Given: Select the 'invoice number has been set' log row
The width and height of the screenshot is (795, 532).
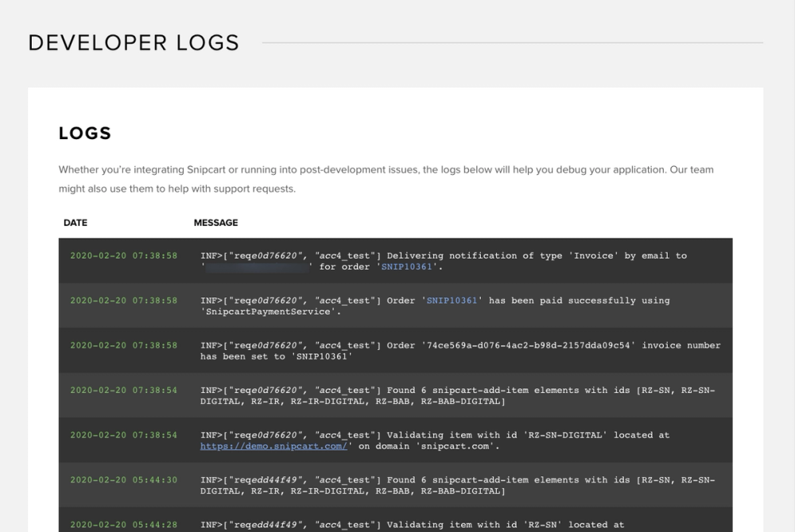Looking at the screenshot, I should click(460, 351).
